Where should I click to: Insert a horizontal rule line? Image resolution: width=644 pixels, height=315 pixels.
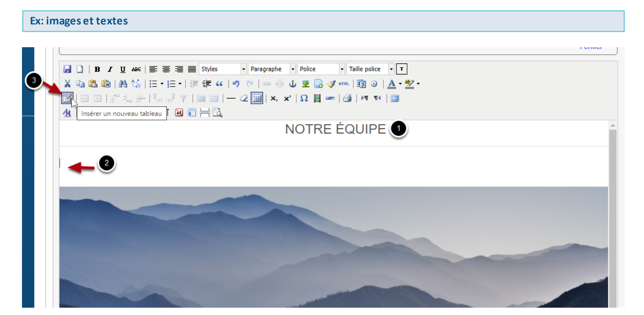coord(231,98)
